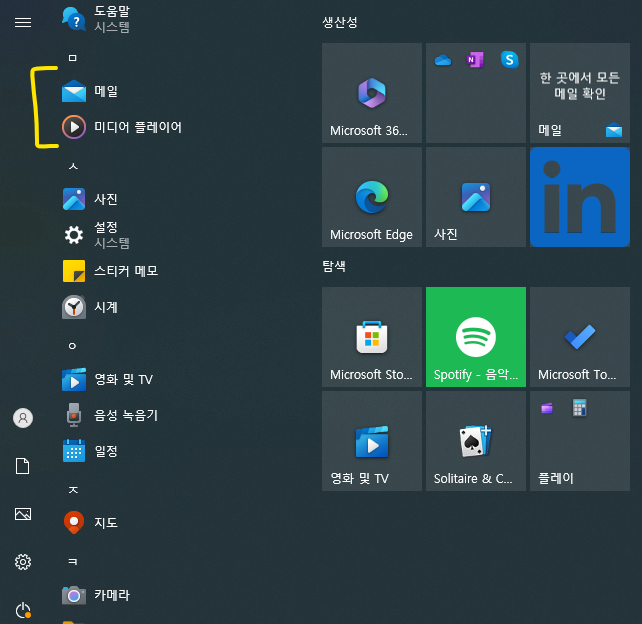
Task: Open Settings gear in the sidebar
Action: (23, 562)
